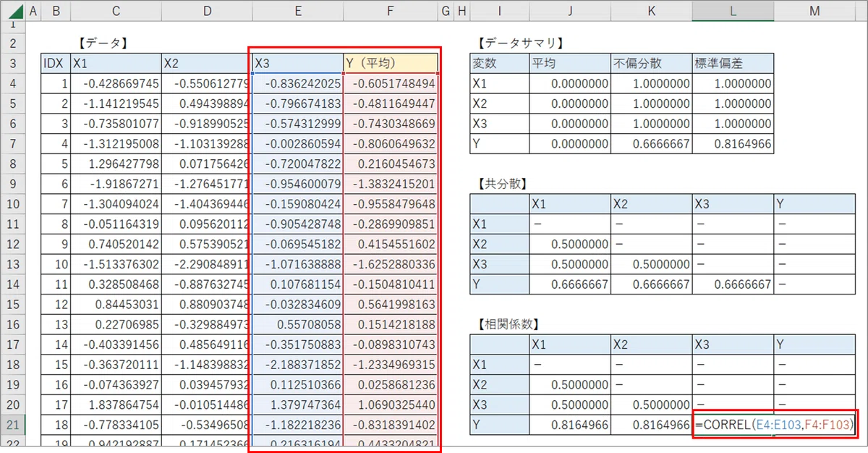Click cell with value -0.8318391402
Viewport: 868px width, 453px height.
tap(391, 424)
